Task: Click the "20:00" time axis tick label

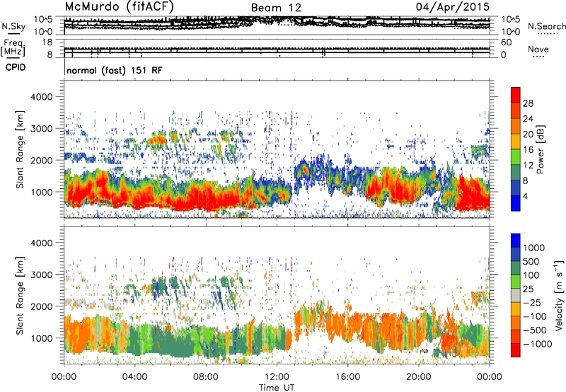Action: pyautogui.click(x=418, y=377)
